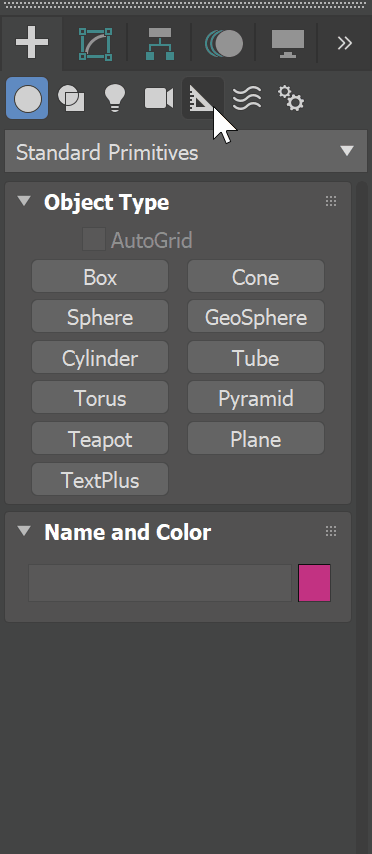Select the Cameras category icon
Screen dimensions: 372x854
(x=158, y=99)
